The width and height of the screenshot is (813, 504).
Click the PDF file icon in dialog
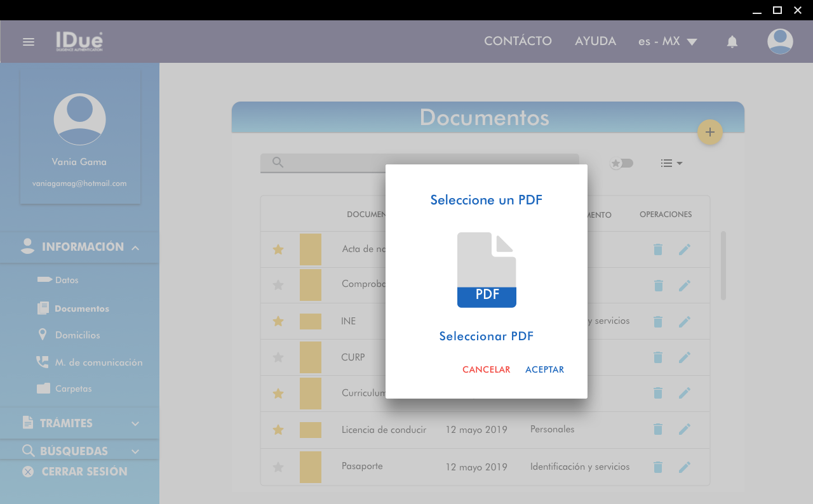(487, 270)
